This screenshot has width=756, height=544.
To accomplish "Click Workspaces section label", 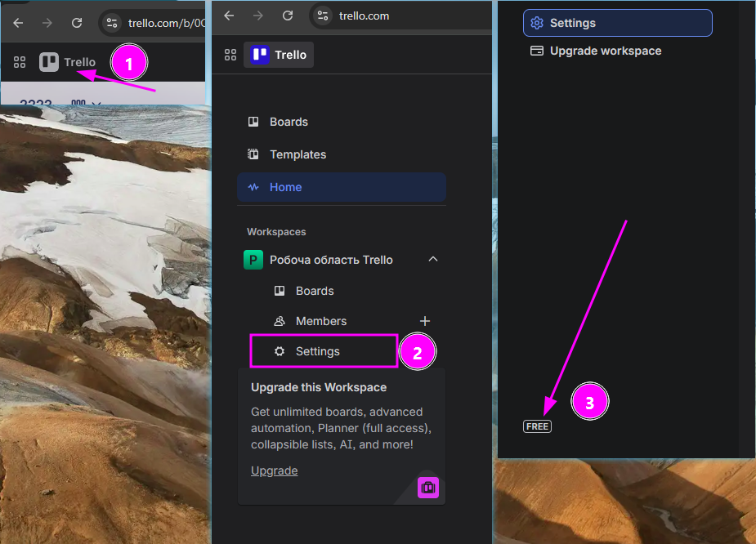I will [x=276, y=232].
